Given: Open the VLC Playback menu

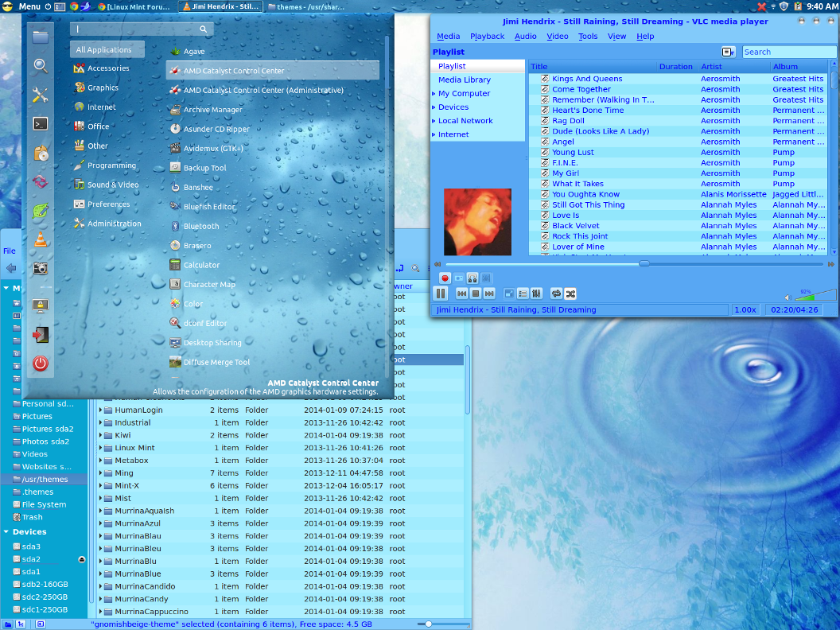Looking at the screenshot, I should (487, 37).
